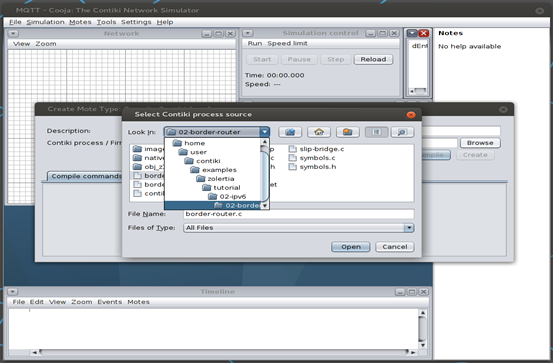The height and width of the screenshot is (363, 553).
Task: Click the Open button
Action: coord(351,247)
